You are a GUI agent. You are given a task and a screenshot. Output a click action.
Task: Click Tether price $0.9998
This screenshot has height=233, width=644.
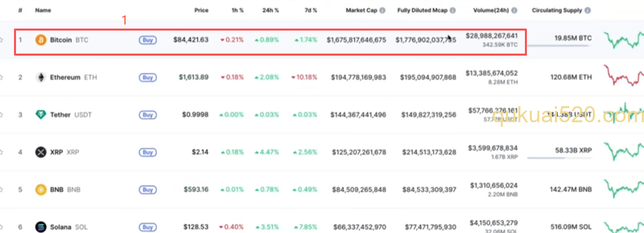(195, 115)
